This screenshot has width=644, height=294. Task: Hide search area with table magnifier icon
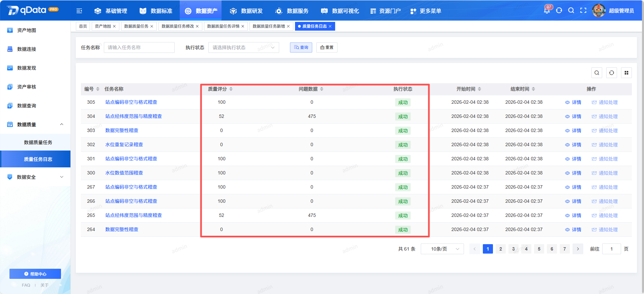(x=597, y=73)
